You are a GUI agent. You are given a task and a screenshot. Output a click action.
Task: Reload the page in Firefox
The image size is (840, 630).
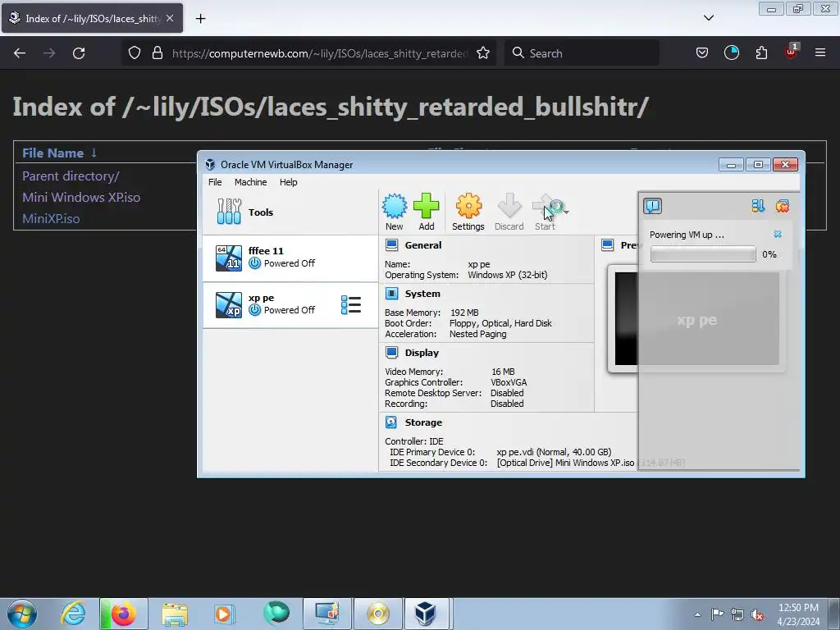coord(79,53)
